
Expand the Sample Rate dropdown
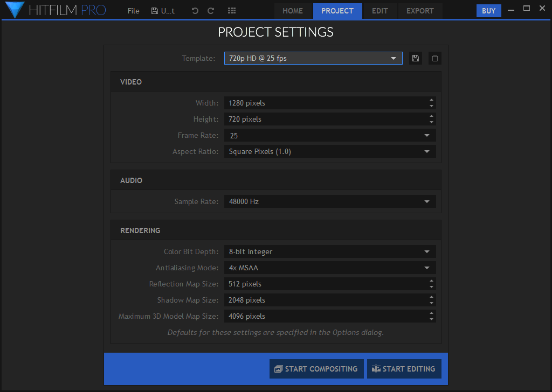click(x=330, y=202)
